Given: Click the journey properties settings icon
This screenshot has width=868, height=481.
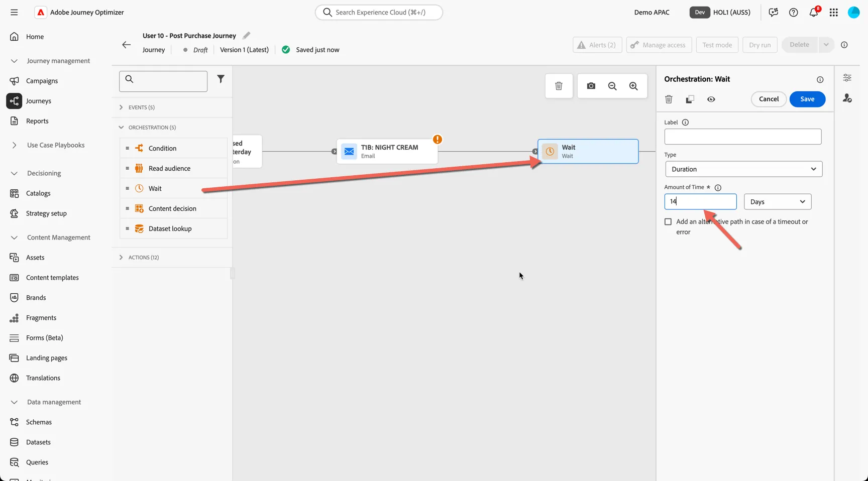Looking at the screenshot, I should (847, 78).
